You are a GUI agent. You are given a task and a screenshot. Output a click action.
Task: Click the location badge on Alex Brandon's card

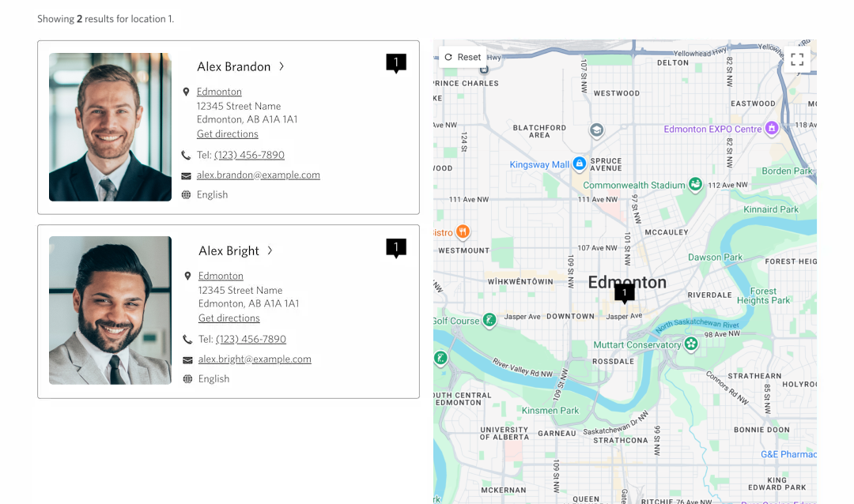pos(396,63)
